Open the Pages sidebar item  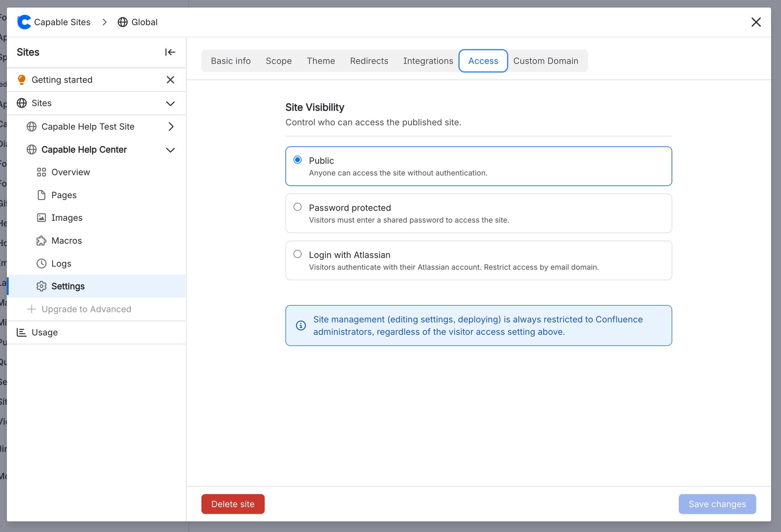(x=96, y=195)
